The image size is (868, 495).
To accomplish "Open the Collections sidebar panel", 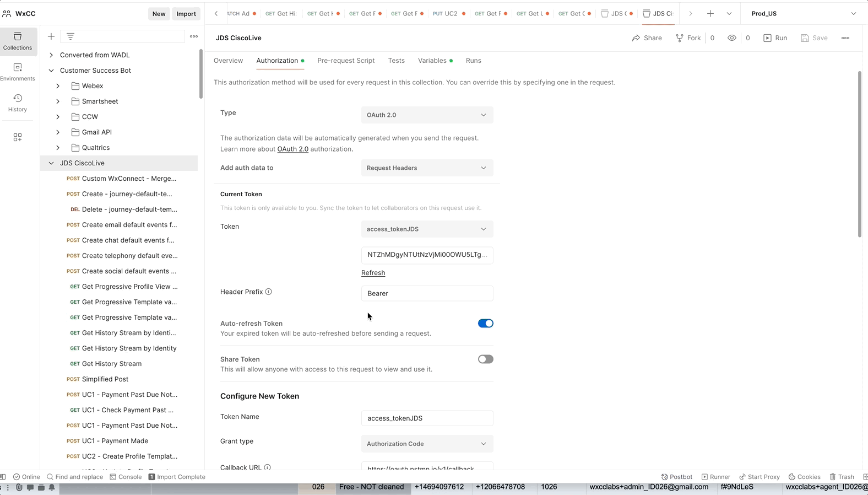I will coord(18,41).
